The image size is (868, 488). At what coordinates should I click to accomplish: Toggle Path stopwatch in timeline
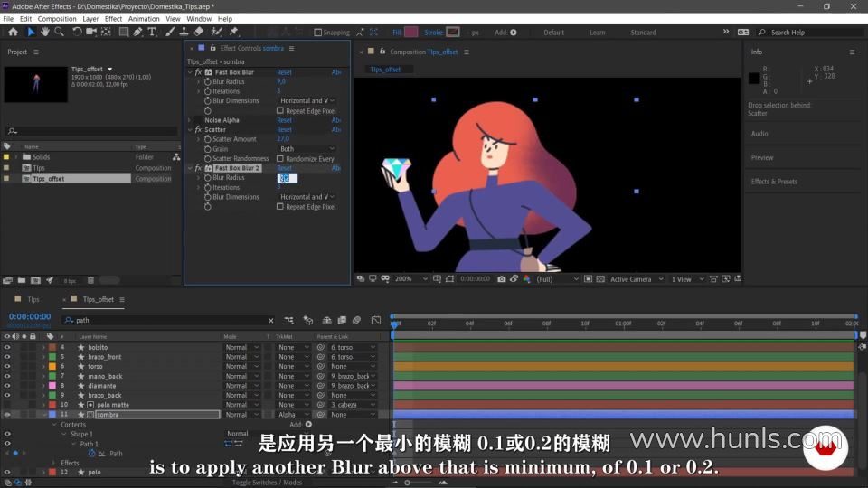click(92, 453)
